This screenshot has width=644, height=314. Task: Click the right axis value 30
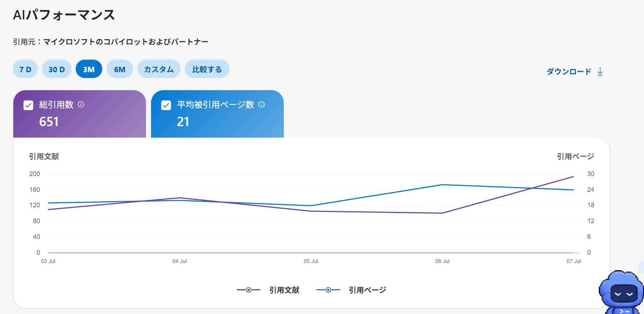(591, 174)
